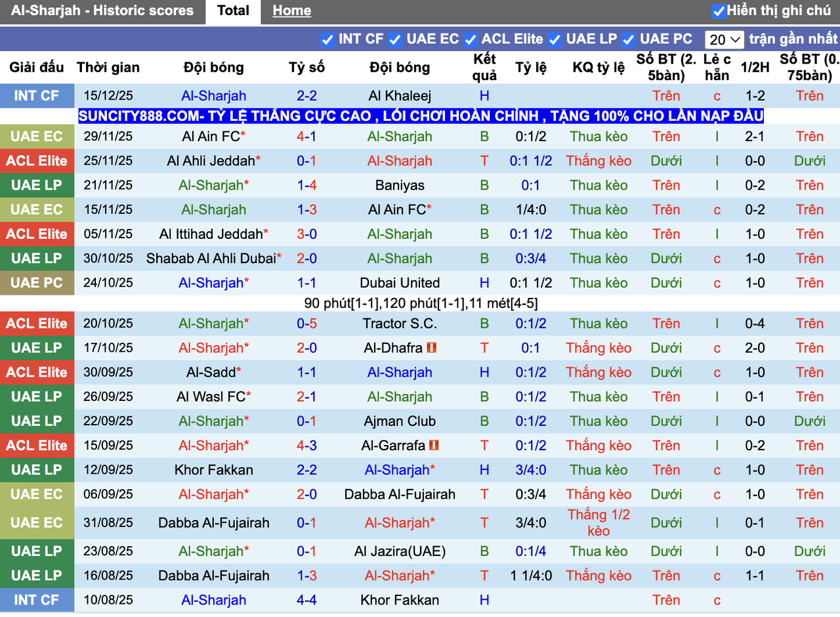The height and width of the screenshot is (617, 840).
Task: Click the Kết quả column header
Action: click(484, 67)
